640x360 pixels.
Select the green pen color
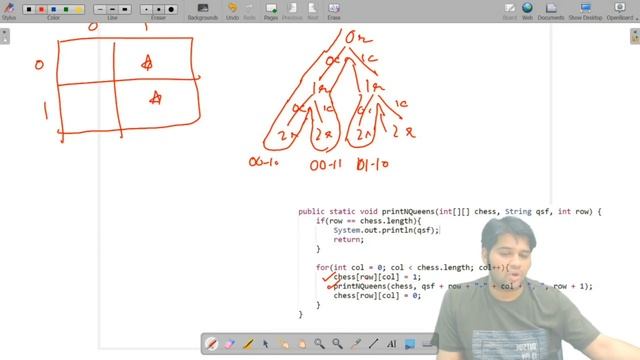click(x=66, y=9)
